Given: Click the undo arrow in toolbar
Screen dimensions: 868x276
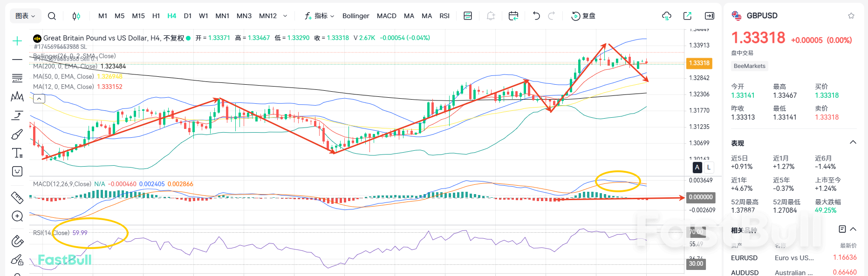Looking at the screenshot, I should (x=536, y=16).
